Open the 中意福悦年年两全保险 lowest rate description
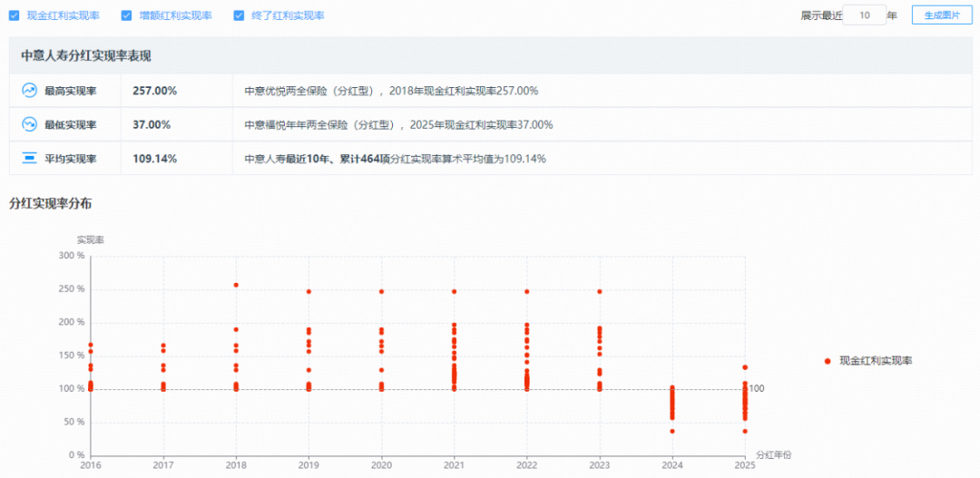The height and width of the screenshot is (478, 980). (398, 124)
